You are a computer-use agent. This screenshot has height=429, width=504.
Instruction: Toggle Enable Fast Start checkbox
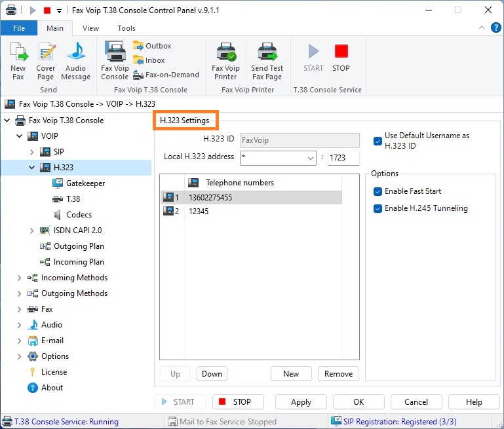(378, 191)
